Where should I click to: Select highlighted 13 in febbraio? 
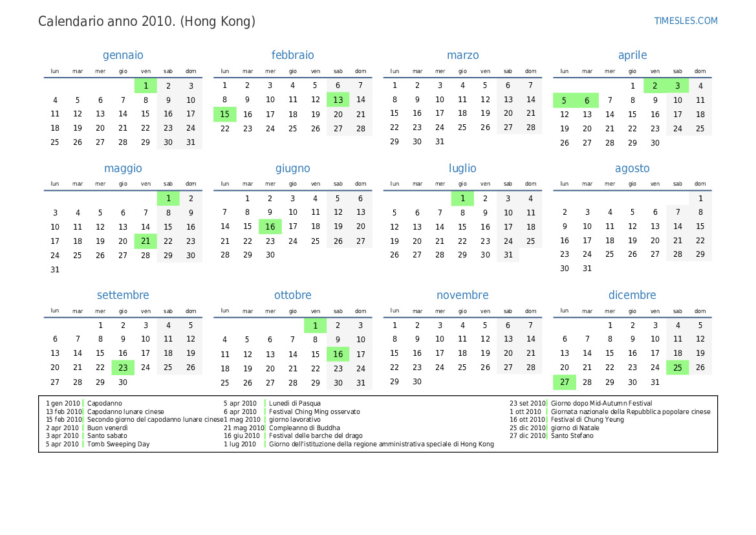338,100
